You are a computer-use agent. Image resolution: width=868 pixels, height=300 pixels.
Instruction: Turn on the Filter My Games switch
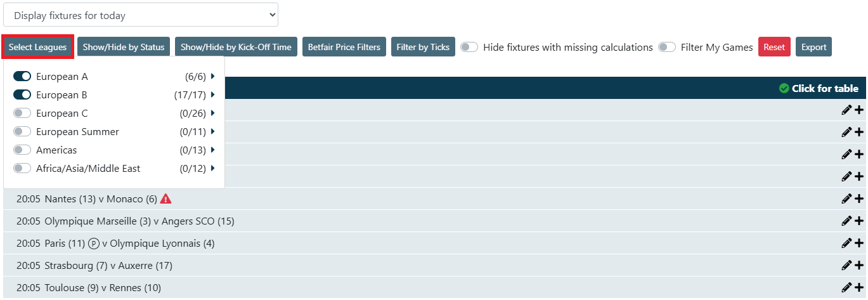(667, 47)
